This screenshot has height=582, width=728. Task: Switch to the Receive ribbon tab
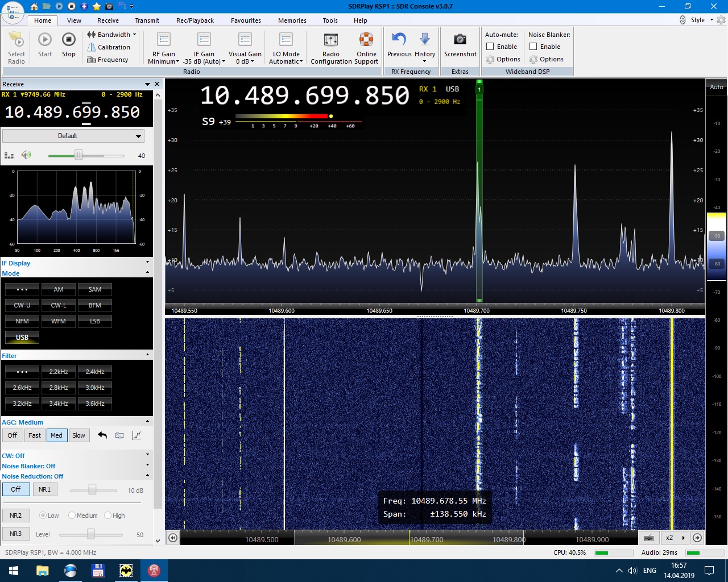pyautogui.click(x=108, y=20)
